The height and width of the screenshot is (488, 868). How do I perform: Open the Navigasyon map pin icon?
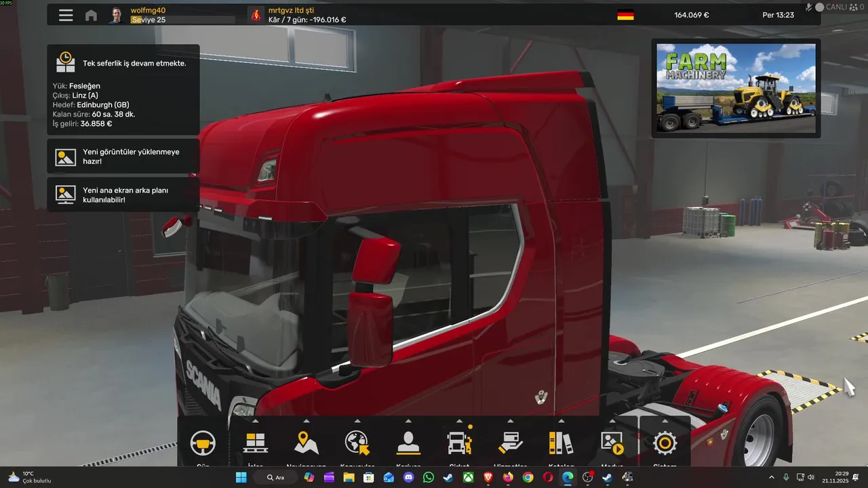click(307, 443)
